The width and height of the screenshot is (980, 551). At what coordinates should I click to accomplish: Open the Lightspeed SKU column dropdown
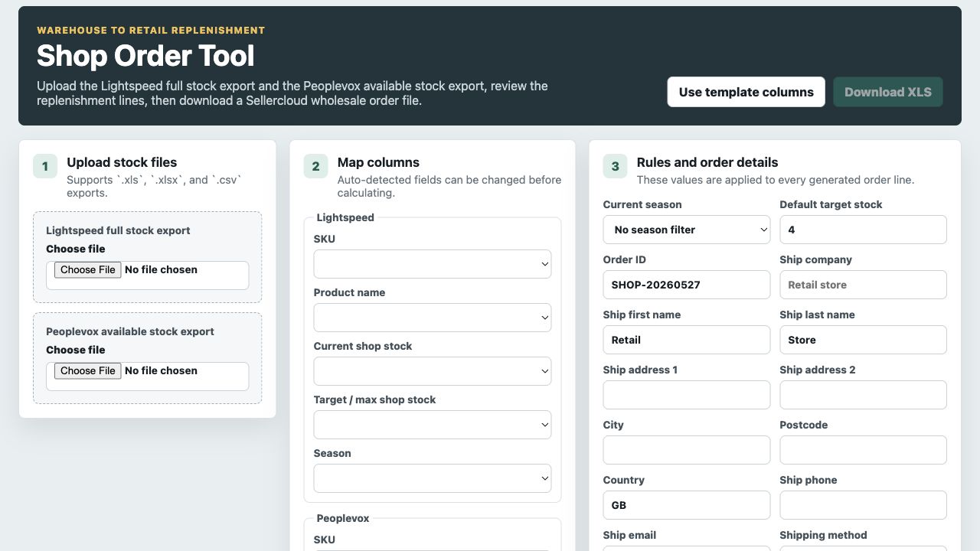tap(433, 264)
